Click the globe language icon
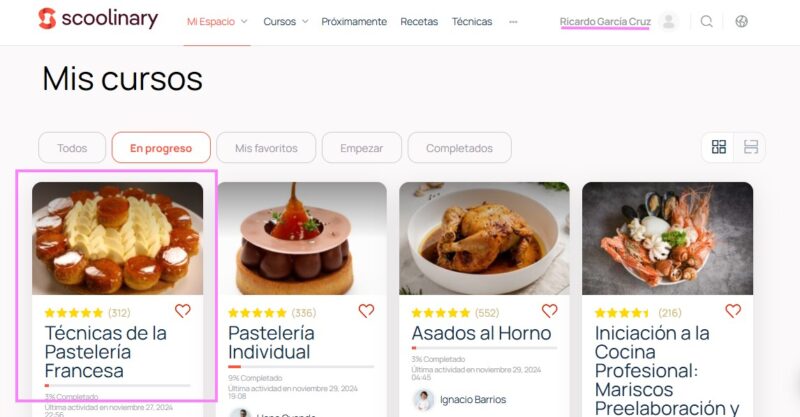800x417 pixels. click(x=741, y=21)
